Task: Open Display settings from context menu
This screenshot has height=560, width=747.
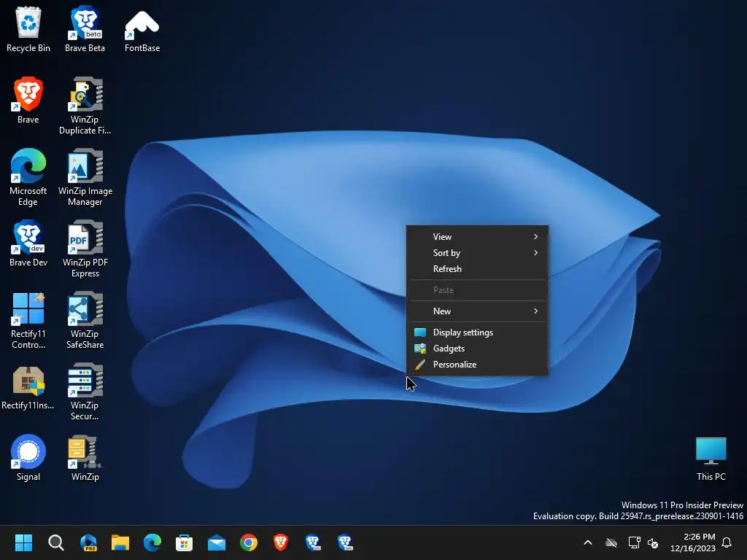Action: click(477, 332)
